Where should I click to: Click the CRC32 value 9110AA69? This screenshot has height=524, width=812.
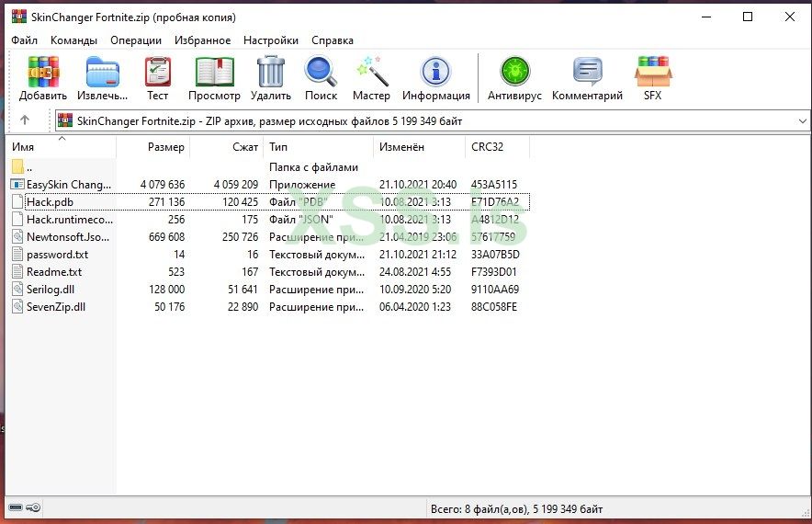pyautogui.click(x=495, y=290)
